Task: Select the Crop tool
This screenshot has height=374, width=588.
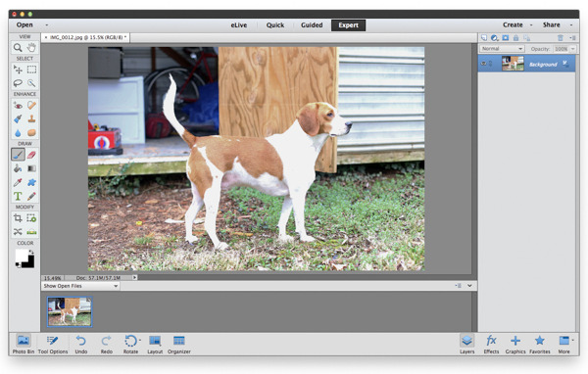Action: tap(18, 217)
